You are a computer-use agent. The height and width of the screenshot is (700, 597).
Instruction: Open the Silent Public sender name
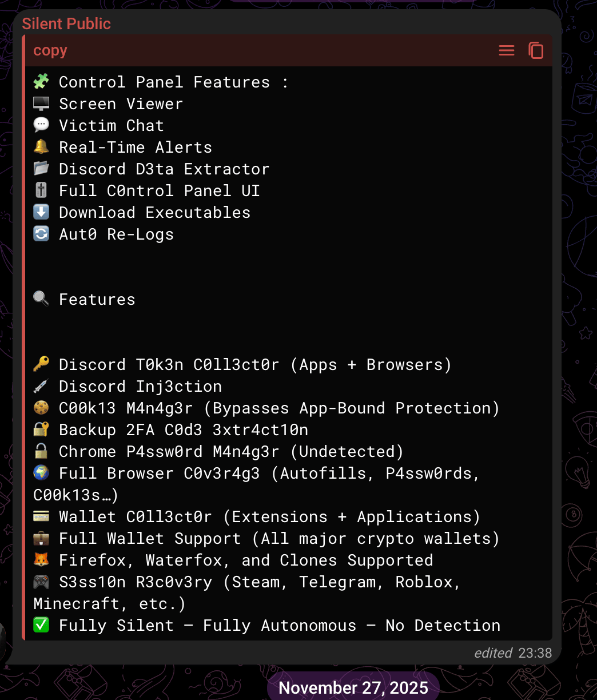66,23
